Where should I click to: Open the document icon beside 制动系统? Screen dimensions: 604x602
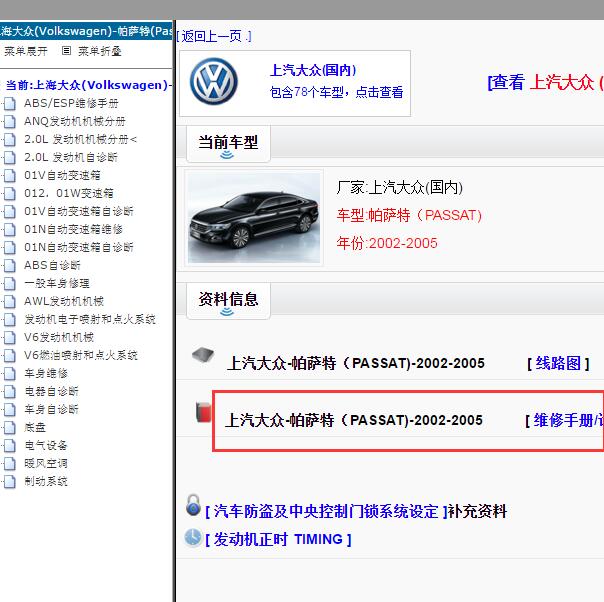tap(10, 482)
